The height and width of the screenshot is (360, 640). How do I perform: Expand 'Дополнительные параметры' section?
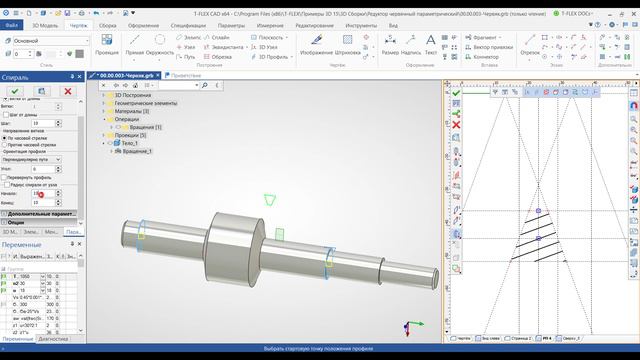pos(38,213)
